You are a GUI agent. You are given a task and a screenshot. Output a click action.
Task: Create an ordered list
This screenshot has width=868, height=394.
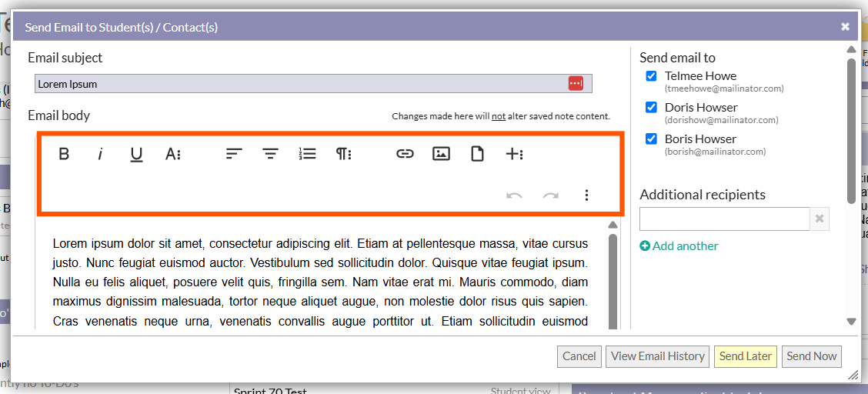[307, 154]
